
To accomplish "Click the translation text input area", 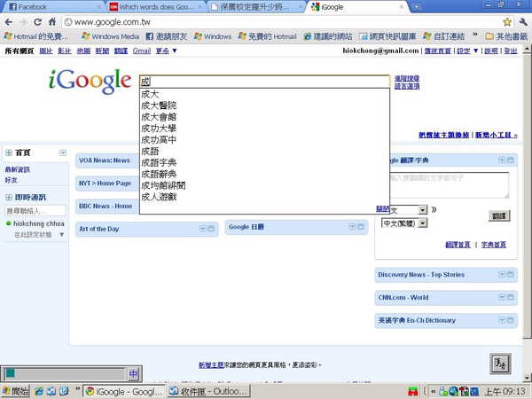I will point(450,185).
